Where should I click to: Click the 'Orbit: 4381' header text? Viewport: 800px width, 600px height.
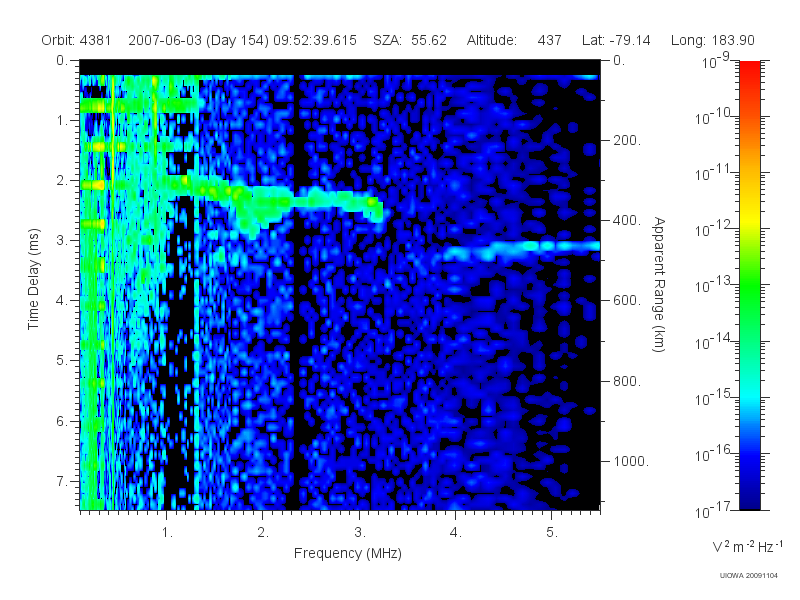[x=76, y=40]
